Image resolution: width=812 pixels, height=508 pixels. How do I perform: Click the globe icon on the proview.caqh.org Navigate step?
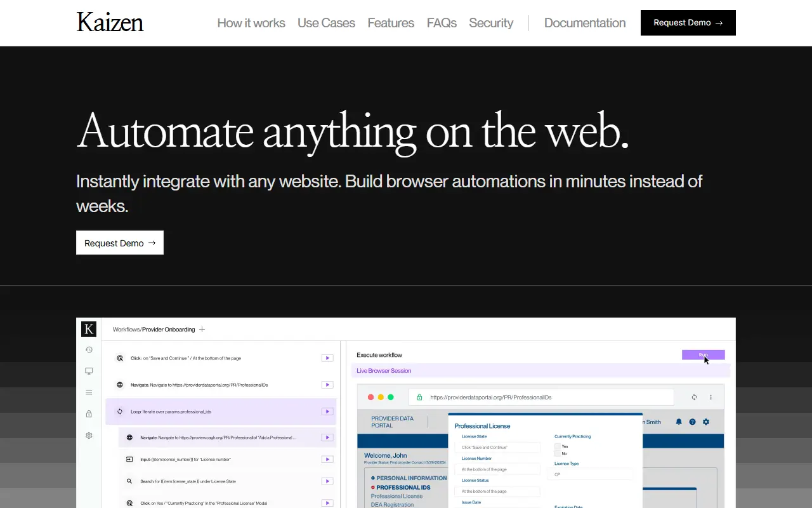129,438
